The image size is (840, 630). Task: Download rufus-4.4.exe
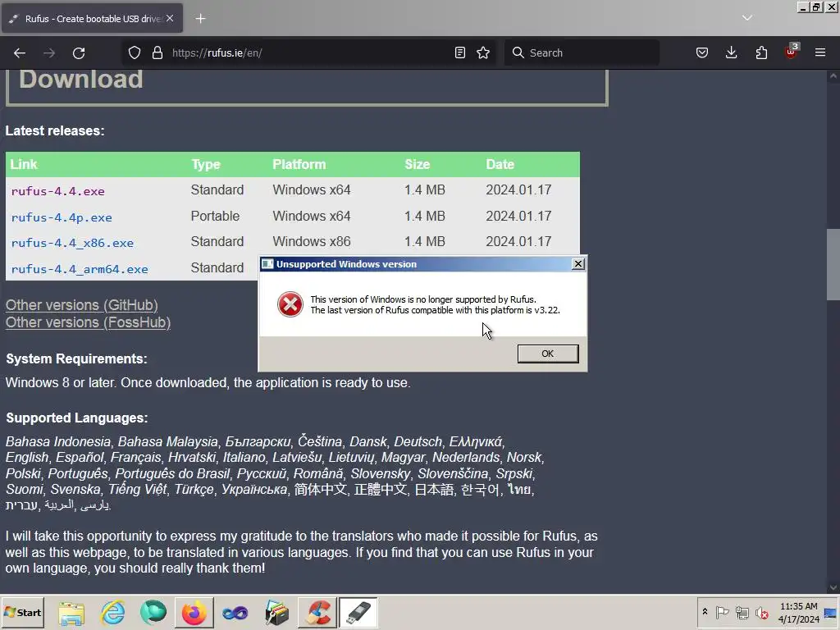pyautogui.click(x=58, y=191)
